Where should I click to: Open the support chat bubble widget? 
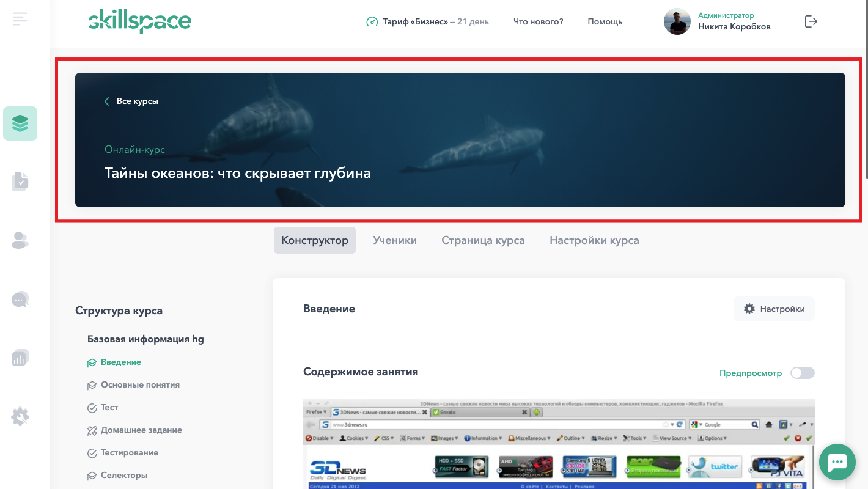coord(837,462)
